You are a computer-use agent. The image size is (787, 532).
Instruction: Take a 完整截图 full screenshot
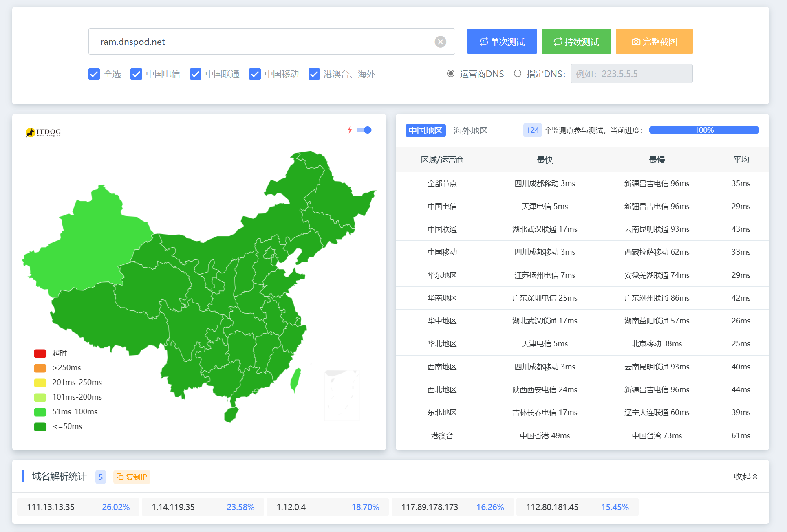pos(654,42)
